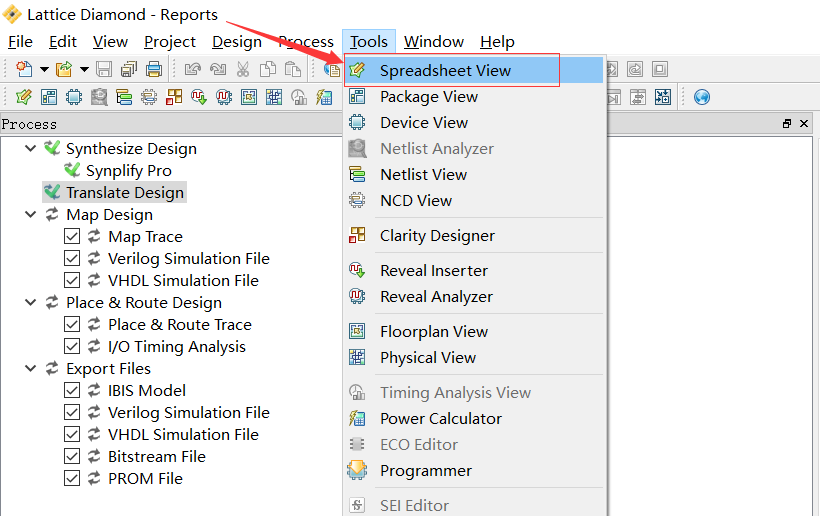The image size is (820, 516).
Task: Launch Clarity Designer from the toolbar icon
Action: coord(174,97)
